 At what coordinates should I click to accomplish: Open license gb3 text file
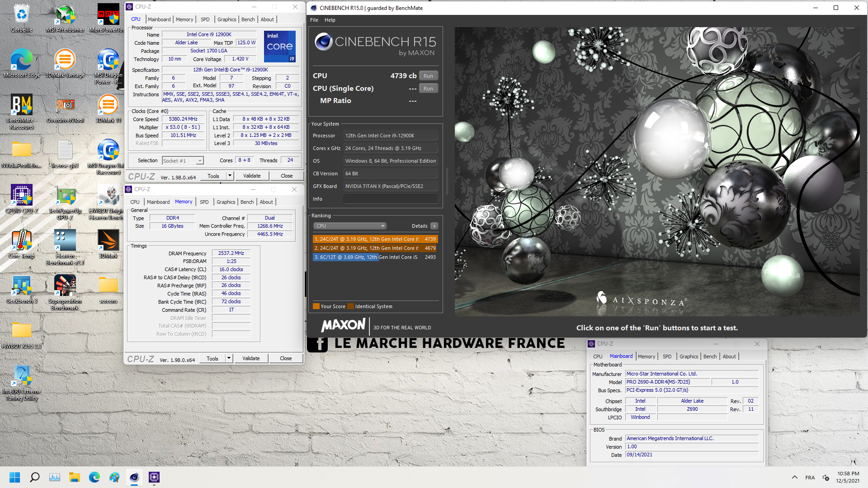pos(65,154)
